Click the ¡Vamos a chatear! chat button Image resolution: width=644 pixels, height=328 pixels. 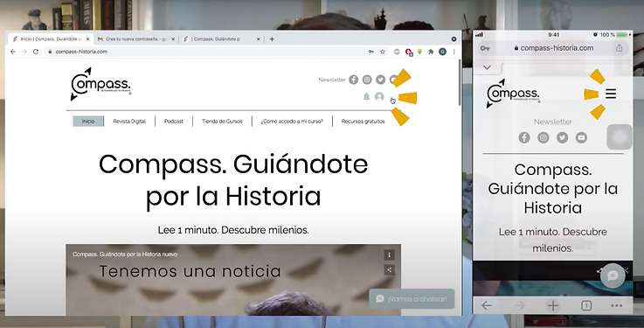click(x=412, y=299)
